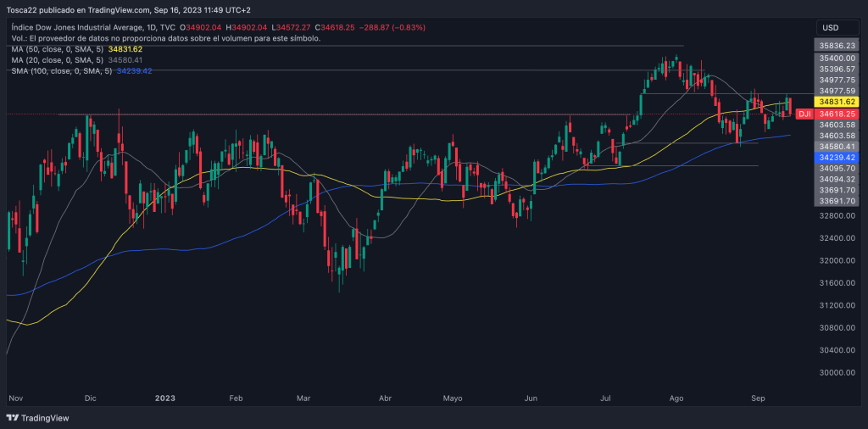Viewport: 868px width, 429px height.
Task: Click the TradingView logo icon
Action: pyautogui.click(x=13, y=418)
